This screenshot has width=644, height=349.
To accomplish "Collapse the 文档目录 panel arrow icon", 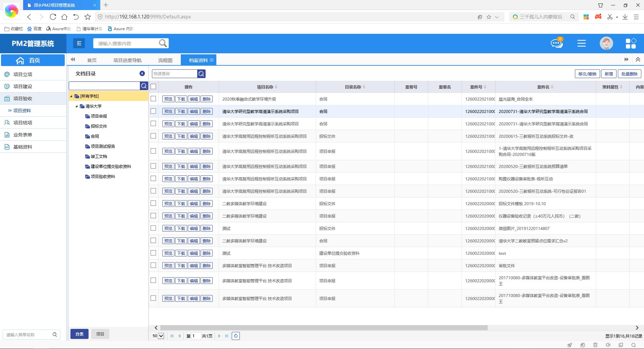I will [x=142, y=73].
